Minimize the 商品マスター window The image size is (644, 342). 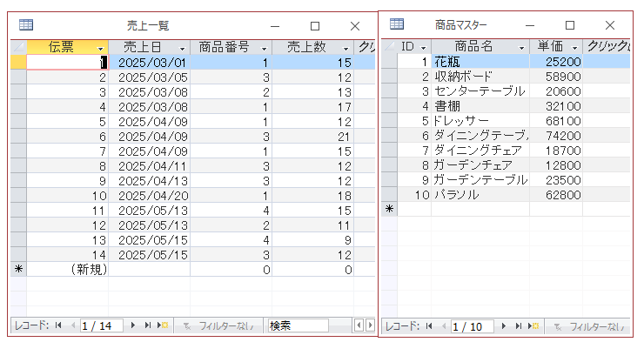530,25
